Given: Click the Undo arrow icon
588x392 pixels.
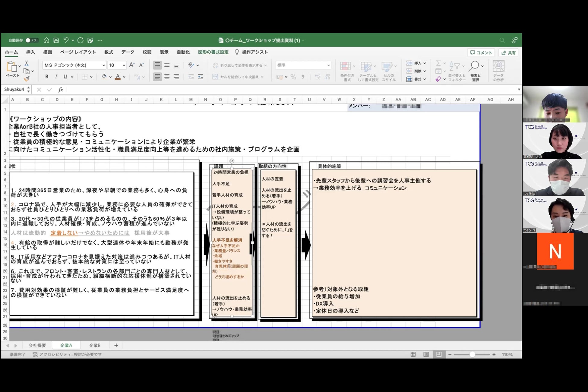Looking at the screenshot, I should pyautogui.click(x=66, y=40).
